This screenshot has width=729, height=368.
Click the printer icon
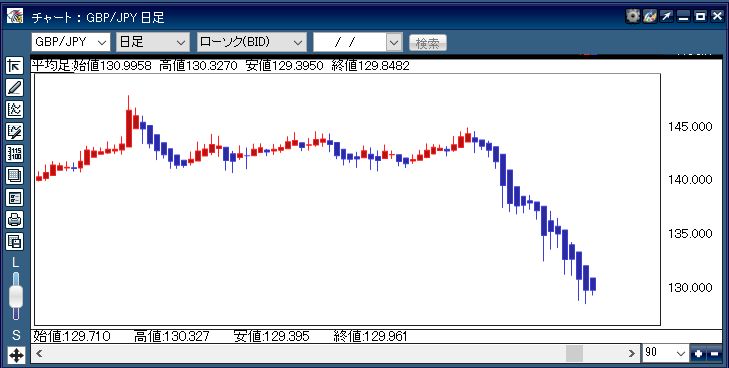pyautogui.click(x=15, y=219)
